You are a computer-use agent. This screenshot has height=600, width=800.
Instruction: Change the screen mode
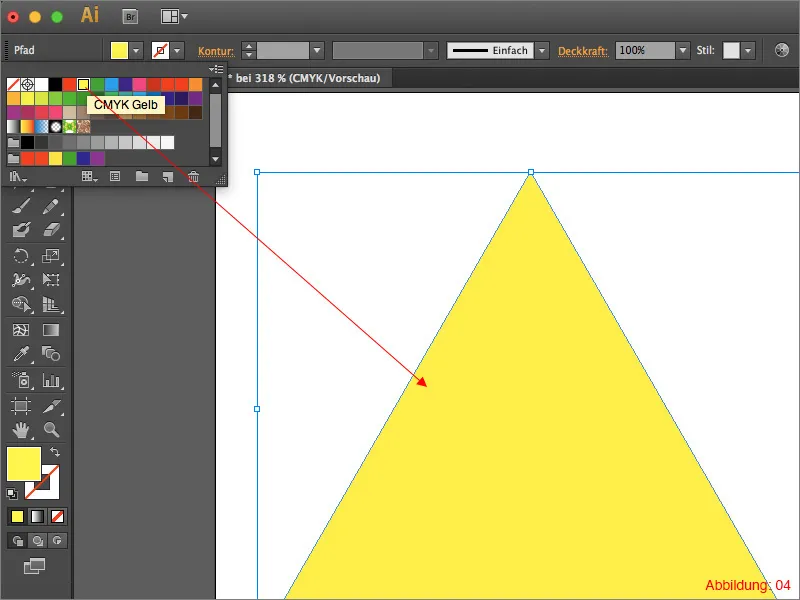(35, 566)
